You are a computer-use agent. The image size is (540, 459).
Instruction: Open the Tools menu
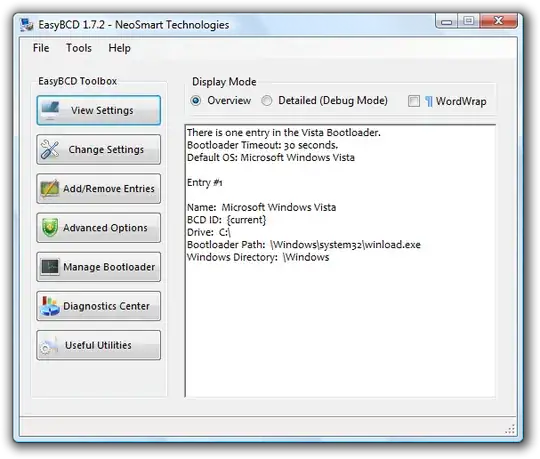click(x=79, y=48)
